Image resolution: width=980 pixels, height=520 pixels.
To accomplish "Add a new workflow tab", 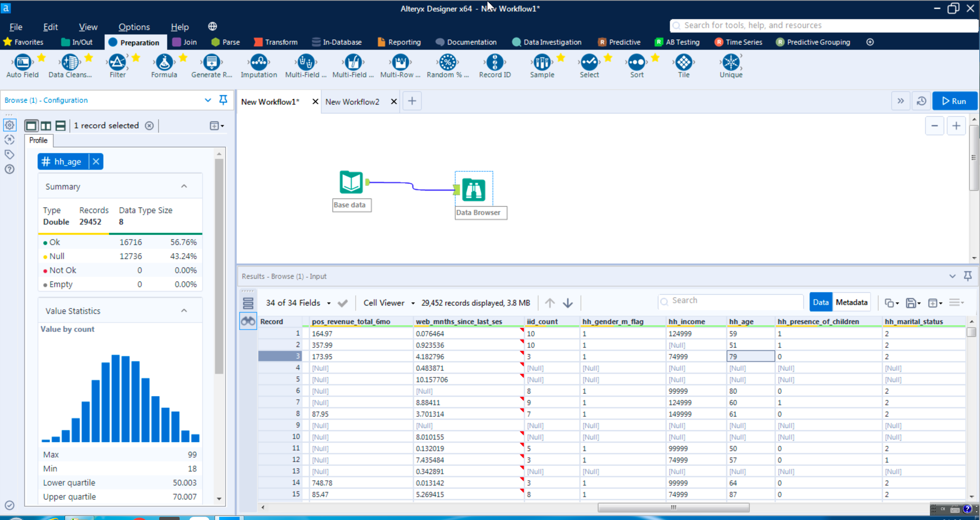I will click(412, 101).
